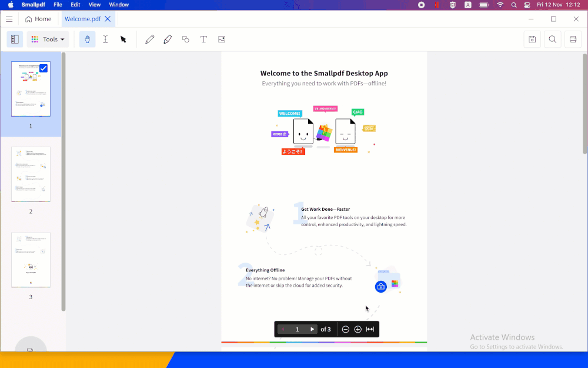588x368 pixels.
Task: Select the page 3 thumbnail
Action: [31, 260]
